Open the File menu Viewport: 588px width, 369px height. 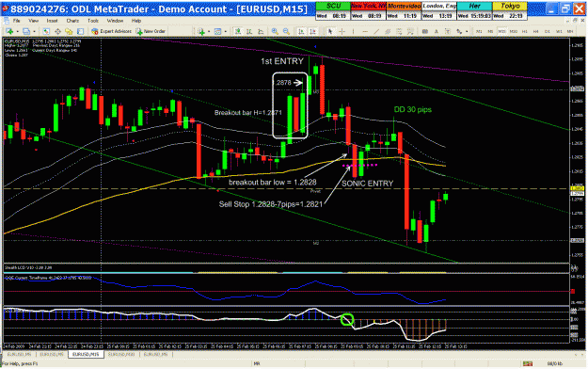(x=17, y=21)
